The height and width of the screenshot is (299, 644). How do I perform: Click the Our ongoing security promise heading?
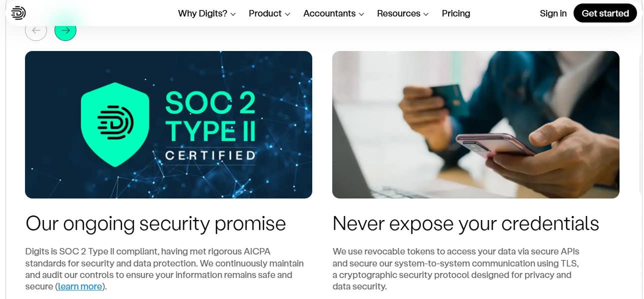tap(155, 223)
